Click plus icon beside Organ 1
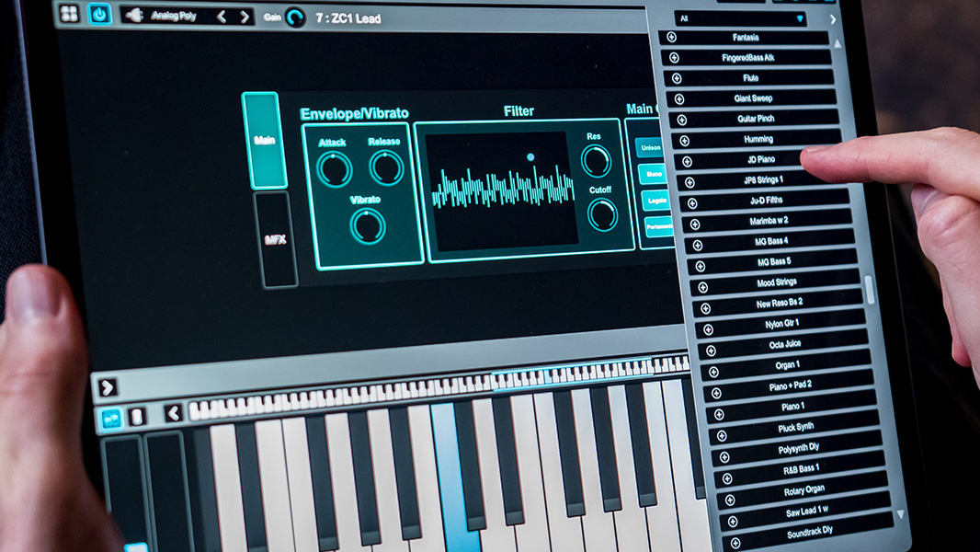This screenshot has width=980, height=552. click(713, 372)
